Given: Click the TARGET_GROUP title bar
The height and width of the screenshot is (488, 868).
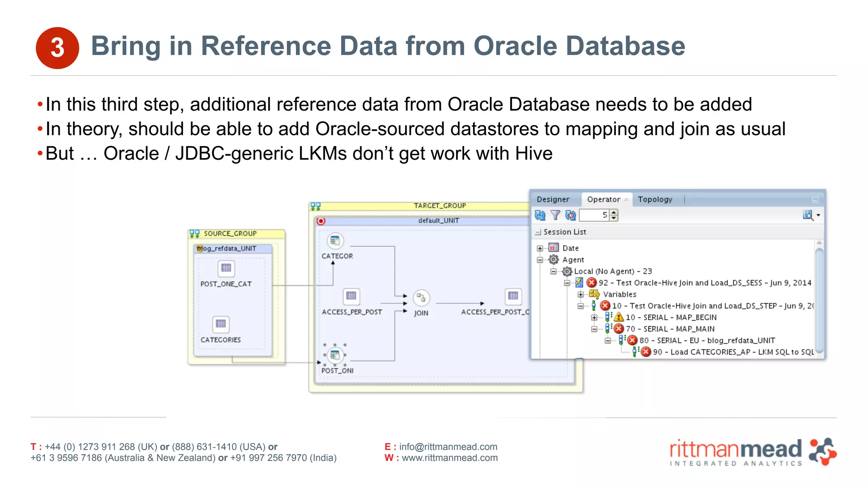Looking at the screenshot, I should click(x=420, y=206).
